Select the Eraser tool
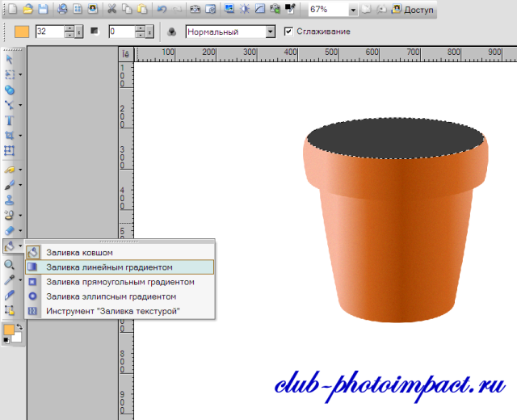The width and height of the screenshot is (517, 420). tap(9, 230)
